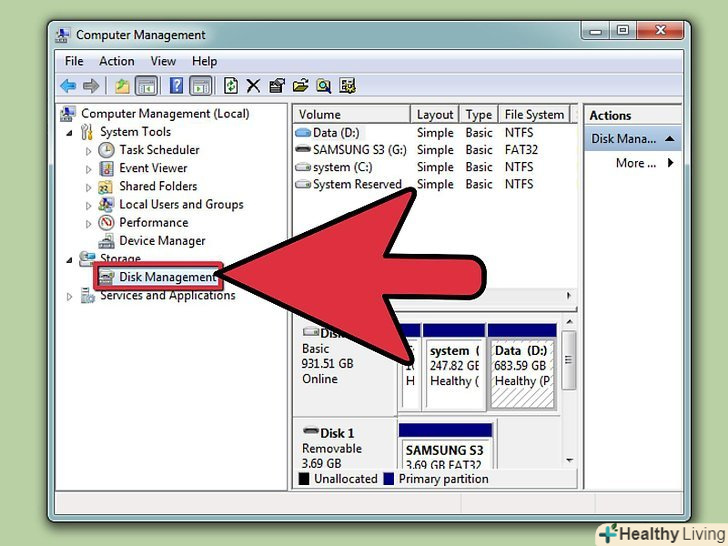728x546 pixels.
Task: Toggle the Show/Hide Console Tree icon
Action: point(146,86)
